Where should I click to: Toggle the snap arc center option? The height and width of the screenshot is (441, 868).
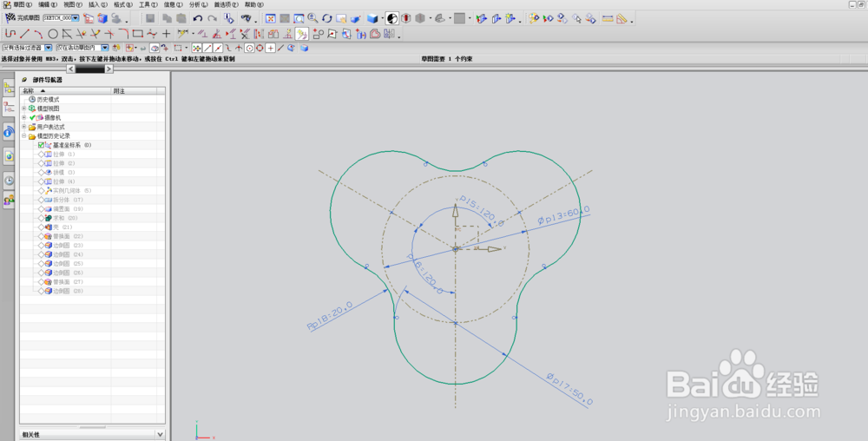pos(250,48)
